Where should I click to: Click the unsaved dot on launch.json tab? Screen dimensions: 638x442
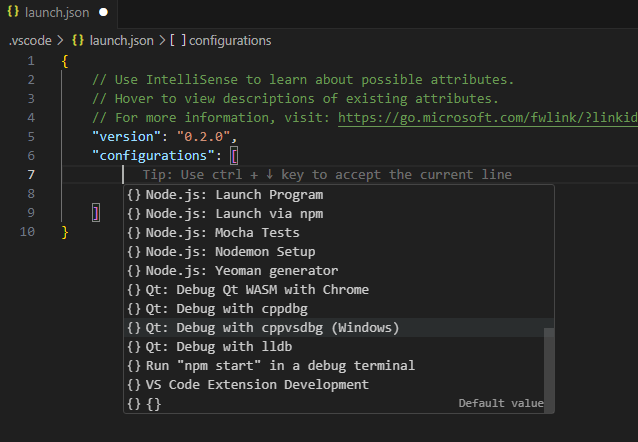[x=103, y=13]
